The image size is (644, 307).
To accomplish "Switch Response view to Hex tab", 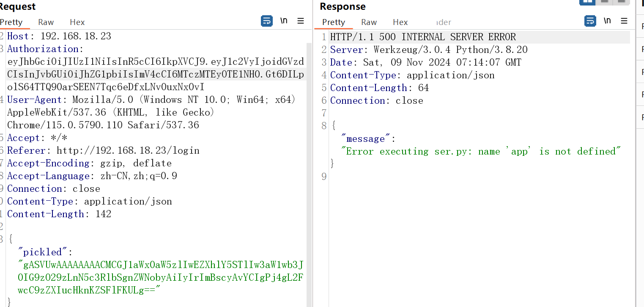I will (x=400, y=22).
